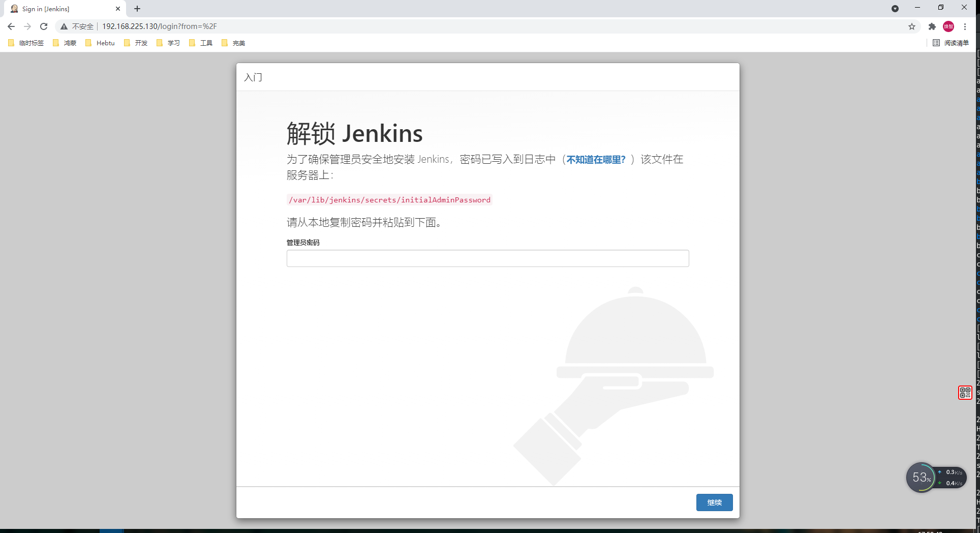This screenshot has height=533, width=980.
Task: Open the 临时标签 bookmark folder
Action: point(26,43)
